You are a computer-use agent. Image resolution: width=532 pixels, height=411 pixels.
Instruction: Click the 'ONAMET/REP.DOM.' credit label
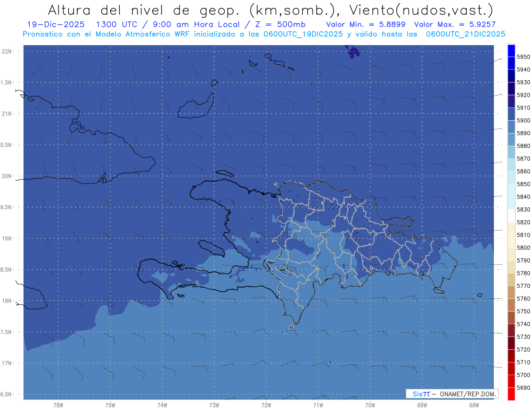pyautogui.click(x=468, y=394)
